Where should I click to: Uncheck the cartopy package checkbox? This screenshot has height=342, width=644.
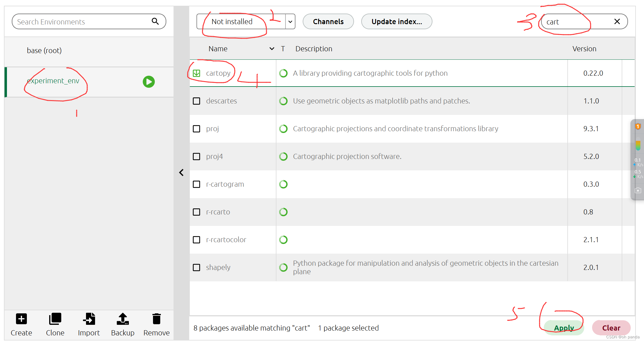[x=196, y=73]
